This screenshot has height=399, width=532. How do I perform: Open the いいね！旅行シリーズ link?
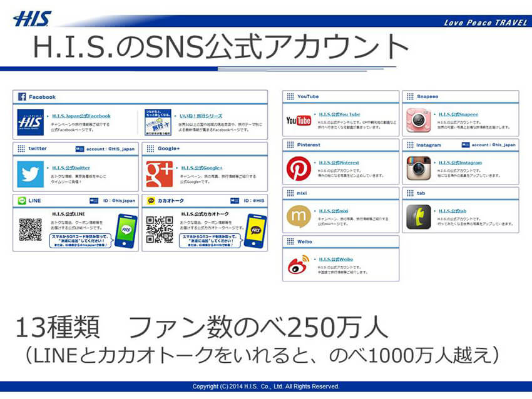pyautogui.click(x=201, y=116)
